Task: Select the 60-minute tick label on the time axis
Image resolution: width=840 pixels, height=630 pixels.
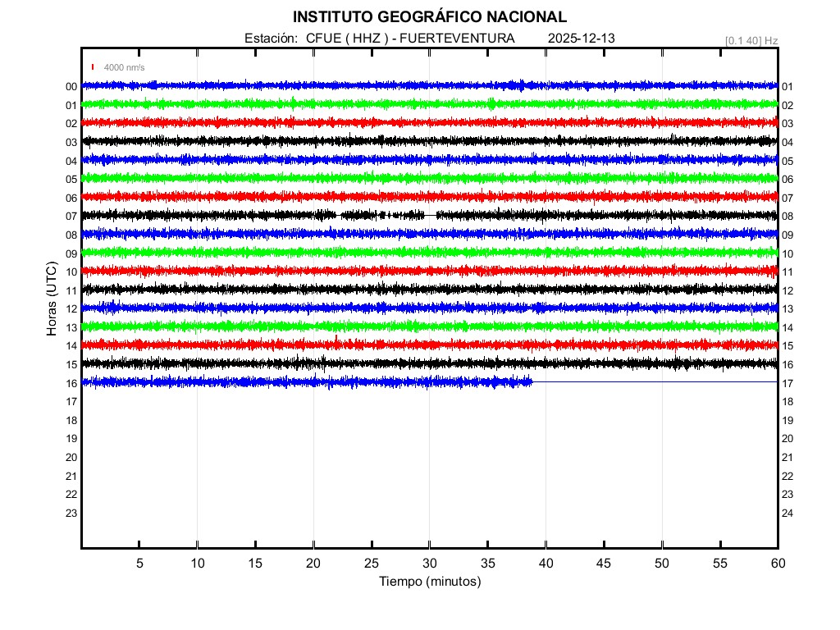Action: (x=778, y=564)
